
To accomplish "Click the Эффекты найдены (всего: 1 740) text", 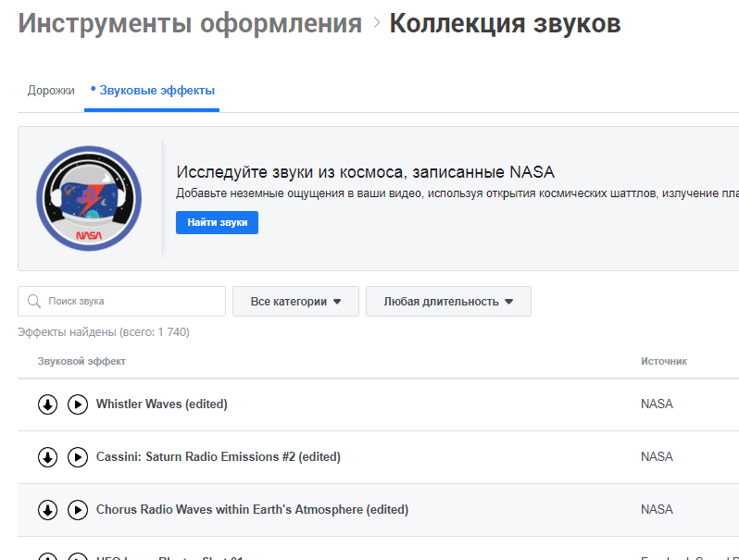I will (104, 332).
